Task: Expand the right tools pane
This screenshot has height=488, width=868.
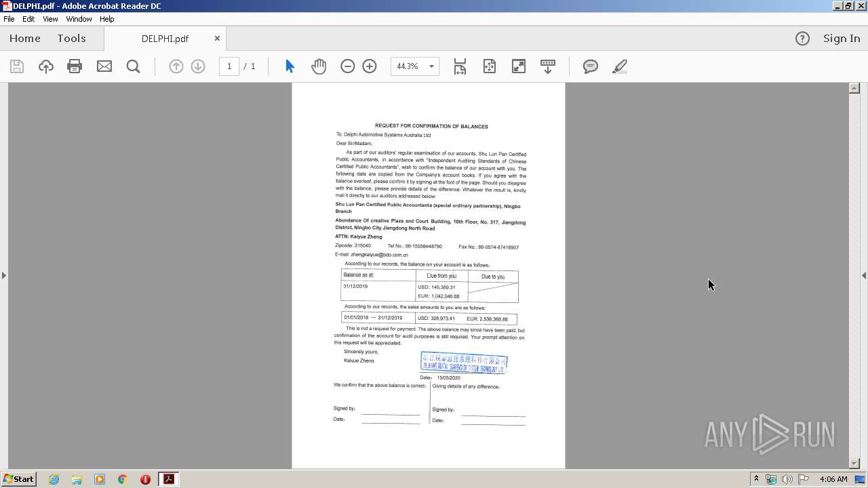Action: [864, 275]
